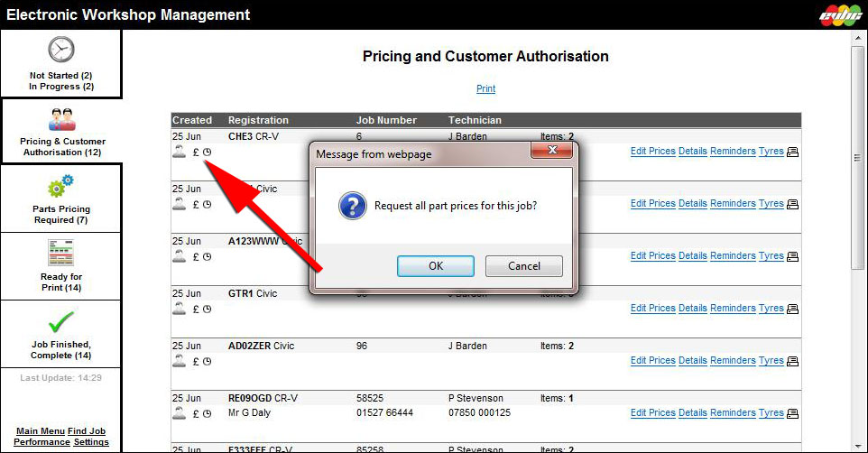Click printer icon in A123WWW row
This screenshot has width=868, height=453.
tap(793, 256)
